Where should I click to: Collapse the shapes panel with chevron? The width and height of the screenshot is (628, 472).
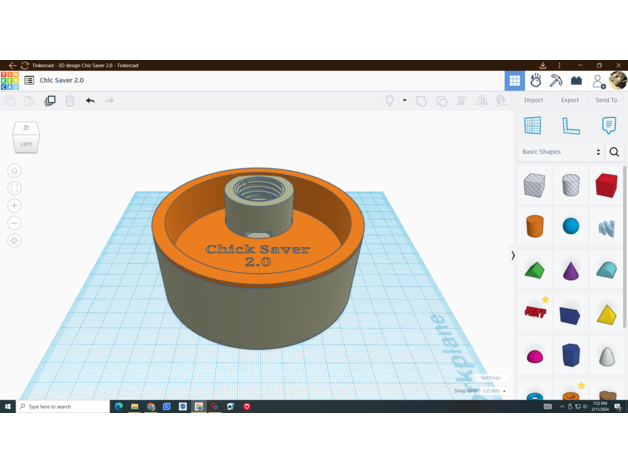point(513,255)
